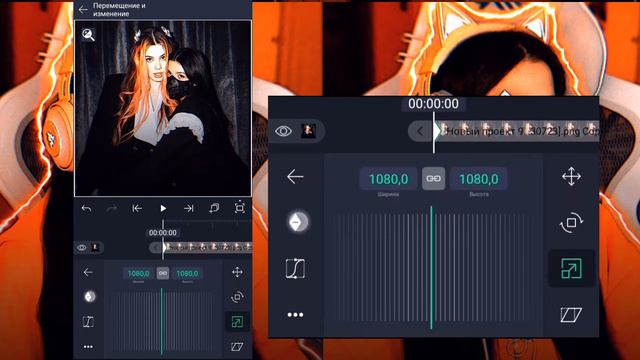
Task: Select scale tool in enlarged panel
Action: pos(571,269)
